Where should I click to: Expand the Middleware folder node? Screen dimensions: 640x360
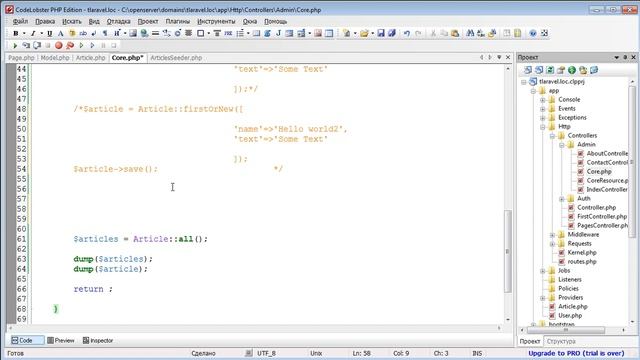552,235
